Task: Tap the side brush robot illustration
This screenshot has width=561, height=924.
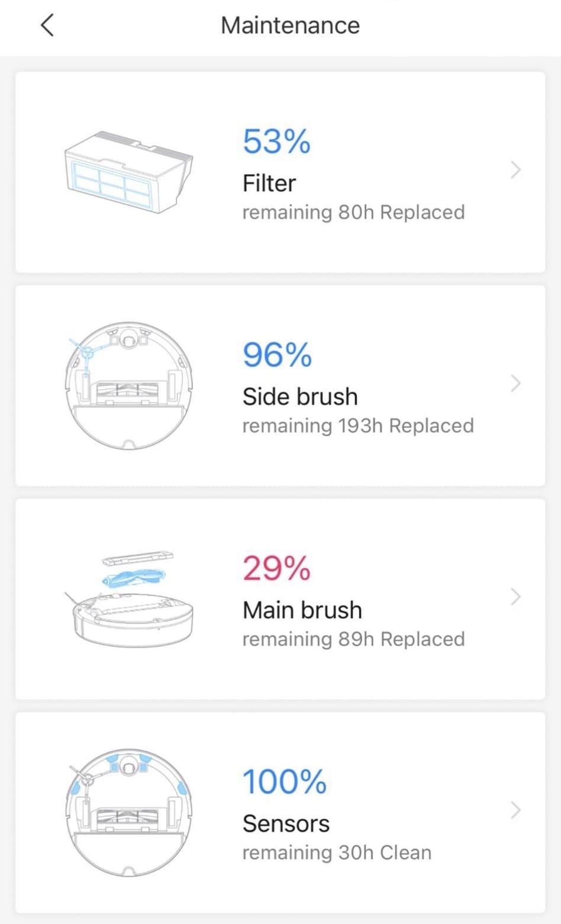Action: pos(128,385)
